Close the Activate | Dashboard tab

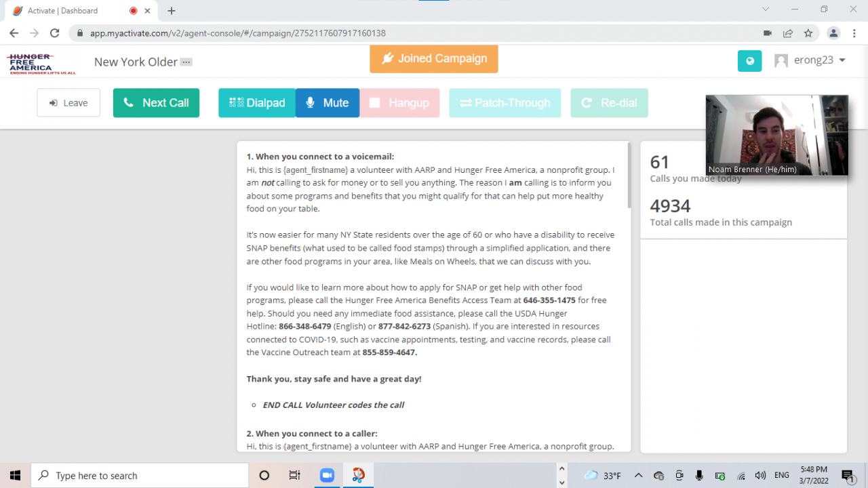[147, 11]
